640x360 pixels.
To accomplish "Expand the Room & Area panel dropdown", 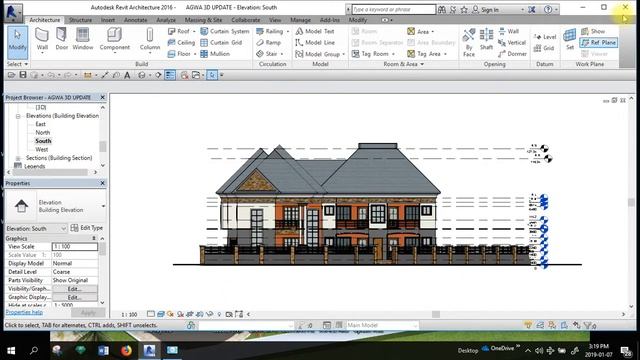I will 404,64.
